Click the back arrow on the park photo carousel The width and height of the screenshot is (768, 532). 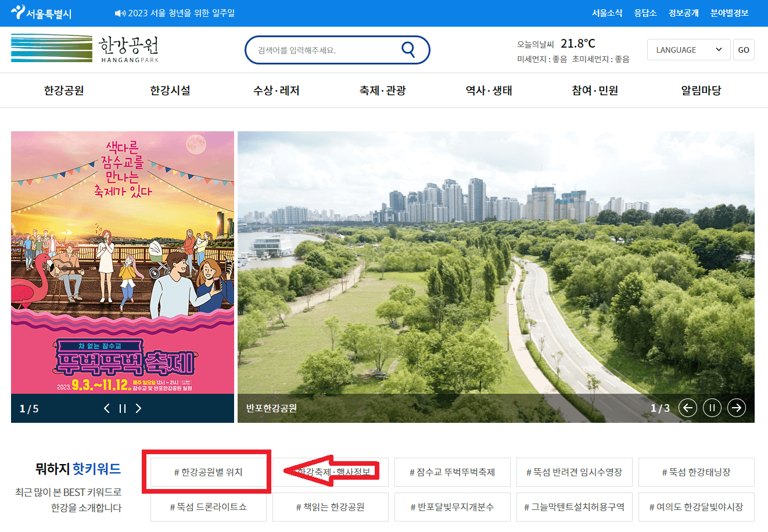tap(688, 408)
